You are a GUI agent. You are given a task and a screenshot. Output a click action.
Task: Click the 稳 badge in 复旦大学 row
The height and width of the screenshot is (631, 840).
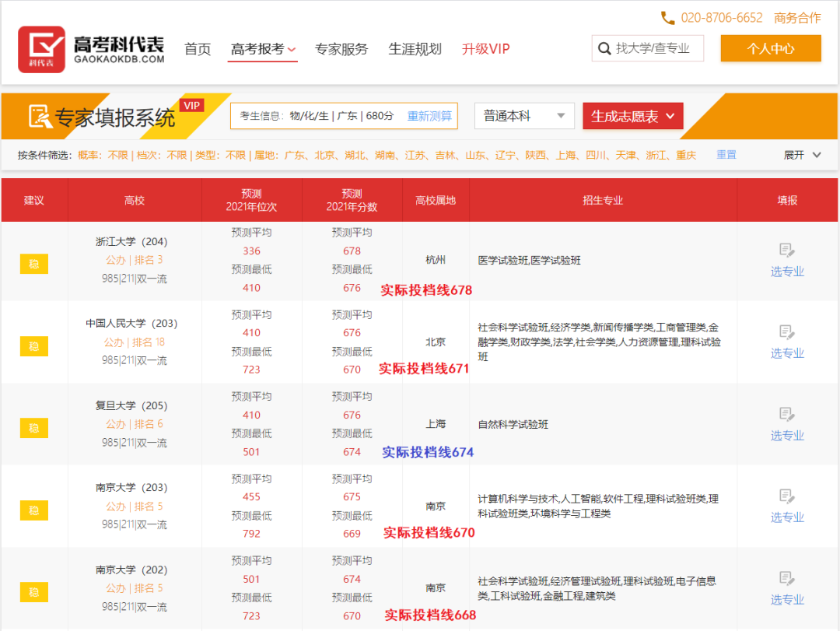coord(33,428)
